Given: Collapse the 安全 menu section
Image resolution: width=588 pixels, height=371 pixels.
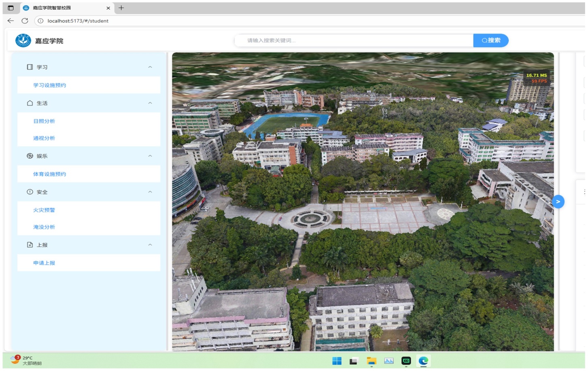Looking at the screenshot, I should pos(150,192).
